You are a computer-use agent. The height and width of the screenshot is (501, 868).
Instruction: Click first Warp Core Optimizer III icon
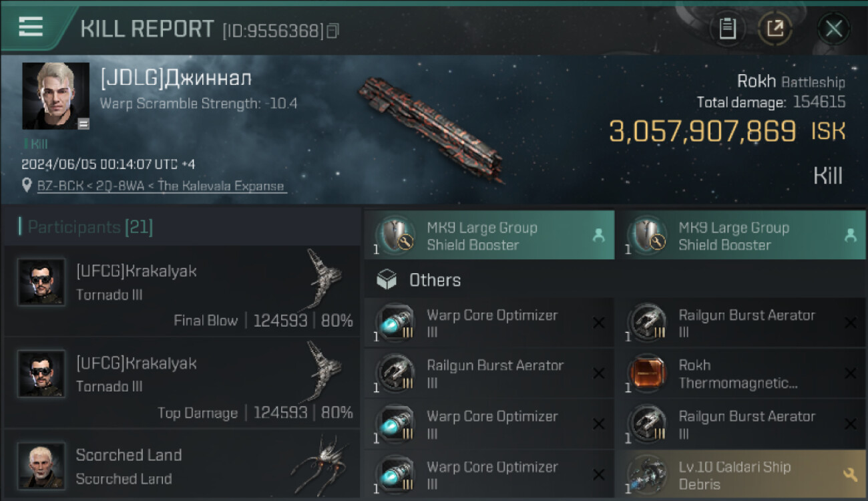395,323
